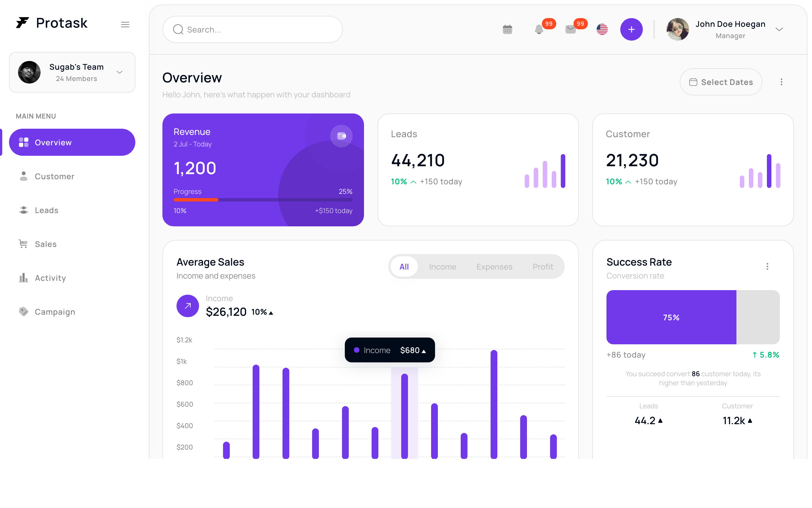Focus the Search input field

(252, 30)
